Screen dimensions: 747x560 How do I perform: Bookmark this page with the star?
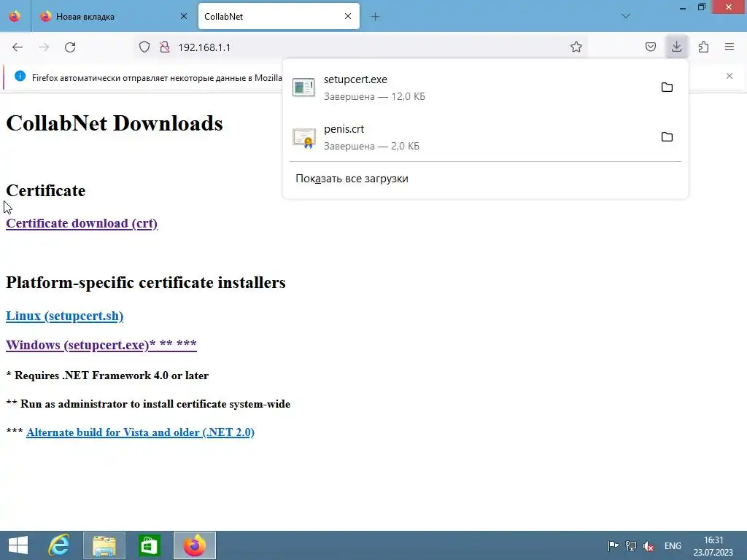click(x=576, y=47)
